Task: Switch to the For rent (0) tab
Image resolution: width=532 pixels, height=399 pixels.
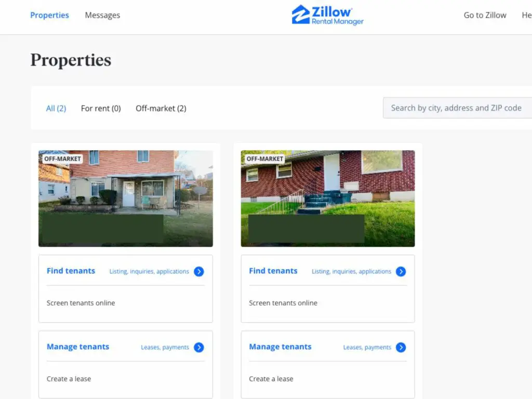Action: (101, 108)
